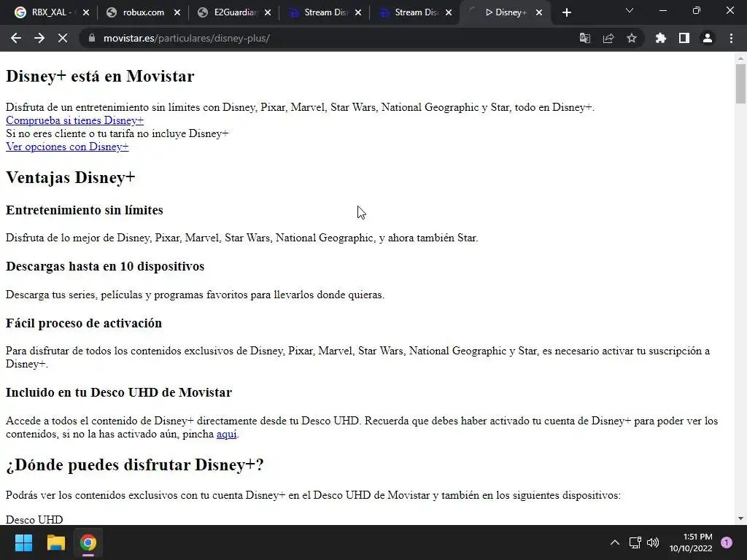The width and height of the screenshot is (747, 560).
Task: Follow the 'aquí' activation link
Action: point(226,434)
